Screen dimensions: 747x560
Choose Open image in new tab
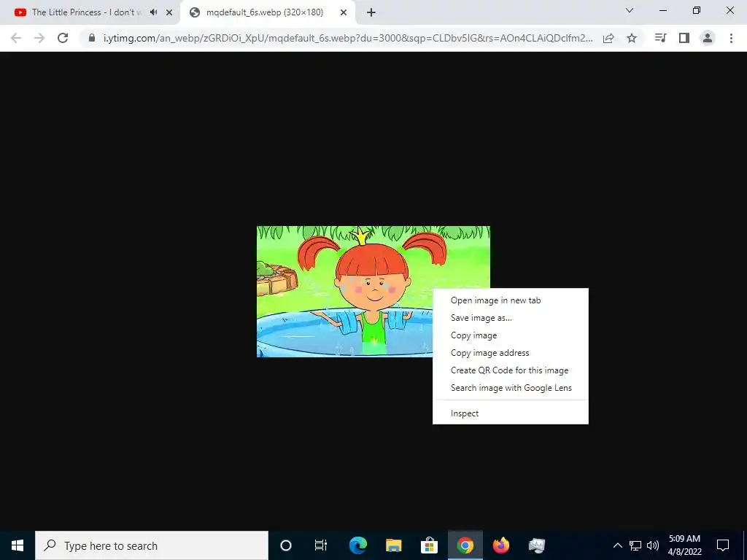click(510, 300)
